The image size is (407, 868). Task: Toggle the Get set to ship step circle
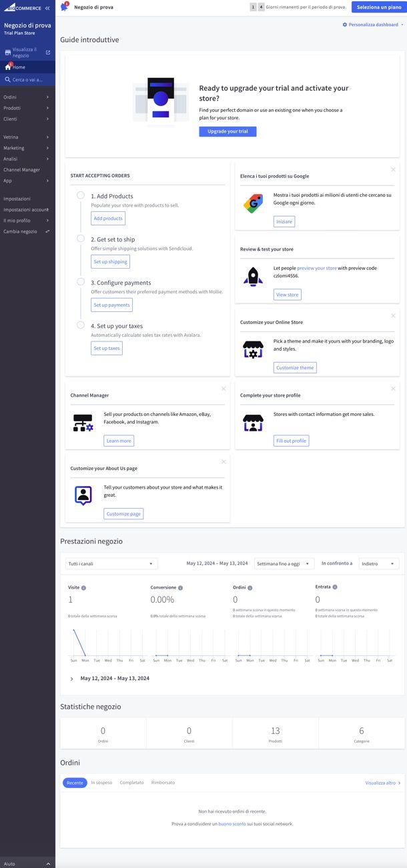(x=81, y=239)
